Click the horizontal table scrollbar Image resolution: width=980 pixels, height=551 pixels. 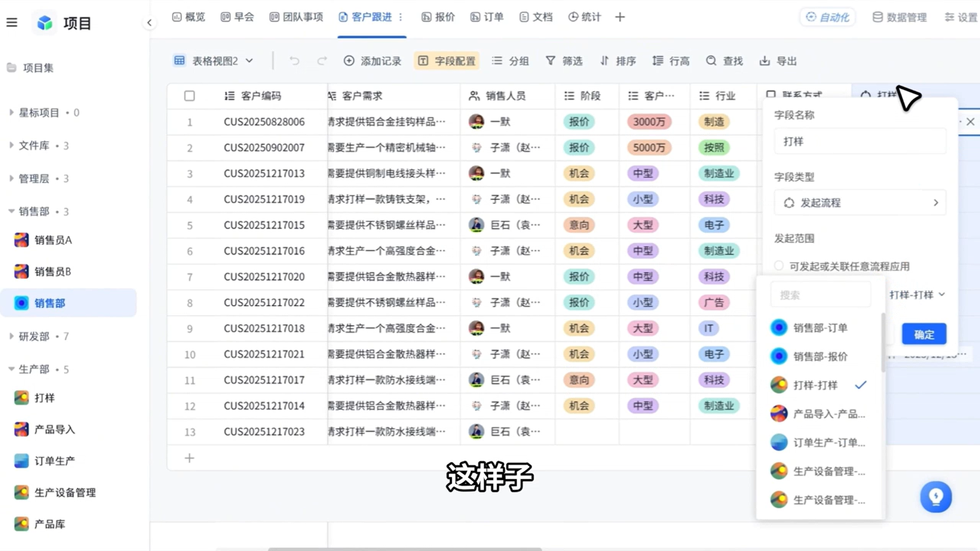pos(405,549)
